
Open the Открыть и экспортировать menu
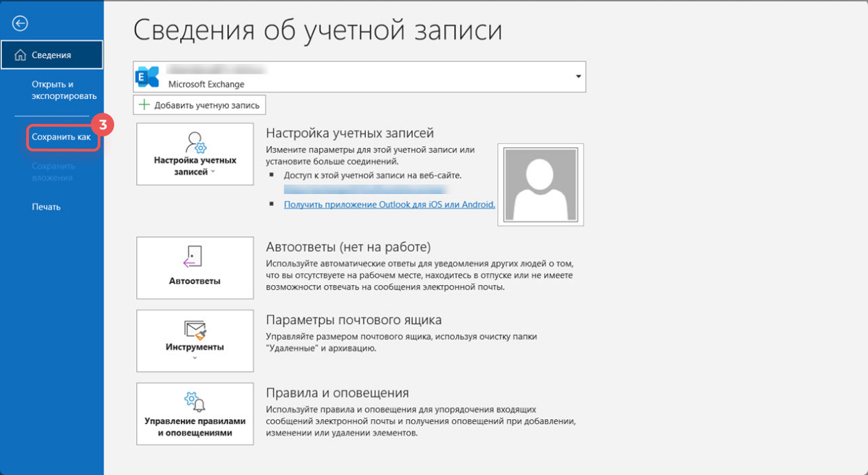click(x=64, y=90)
